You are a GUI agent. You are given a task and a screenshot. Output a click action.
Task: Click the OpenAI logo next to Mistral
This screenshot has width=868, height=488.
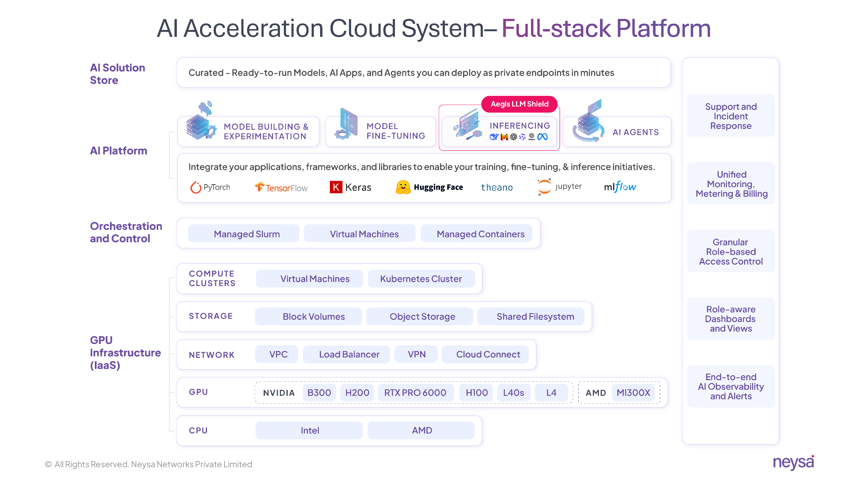click(513, 137)
